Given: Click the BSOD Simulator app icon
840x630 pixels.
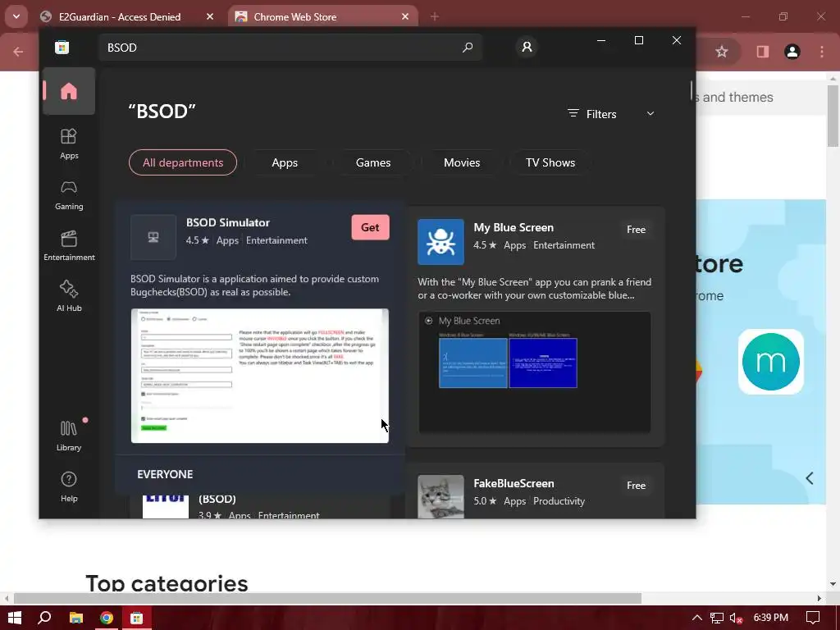Looking at the screenshot, I should tap(153, 237).
